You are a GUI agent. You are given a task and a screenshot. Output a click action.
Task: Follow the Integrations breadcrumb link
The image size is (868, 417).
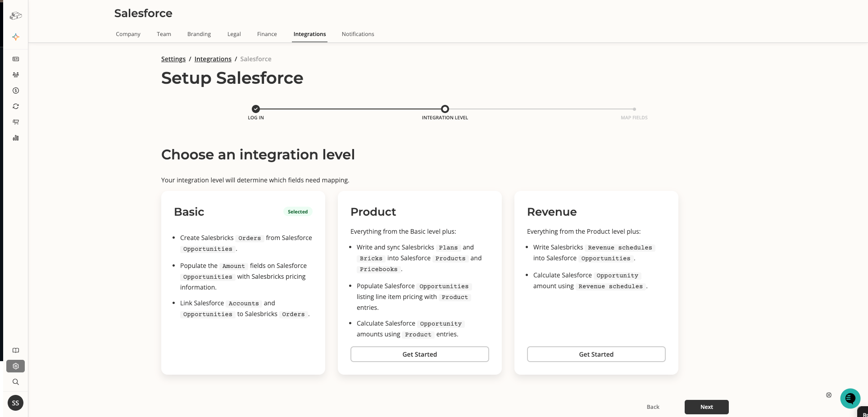[213, 59]
